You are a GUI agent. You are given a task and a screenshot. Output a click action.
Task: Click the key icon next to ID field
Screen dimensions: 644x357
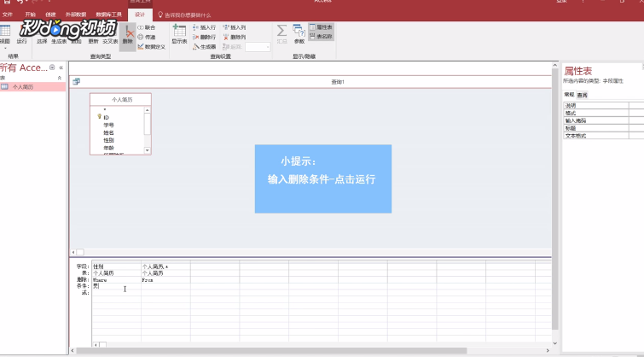pos(99,117)
